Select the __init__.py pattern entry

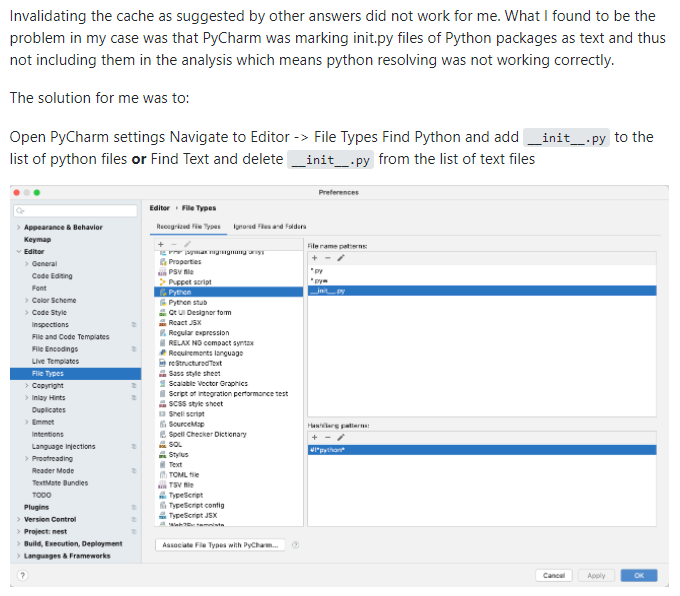(x=482, y=291)
